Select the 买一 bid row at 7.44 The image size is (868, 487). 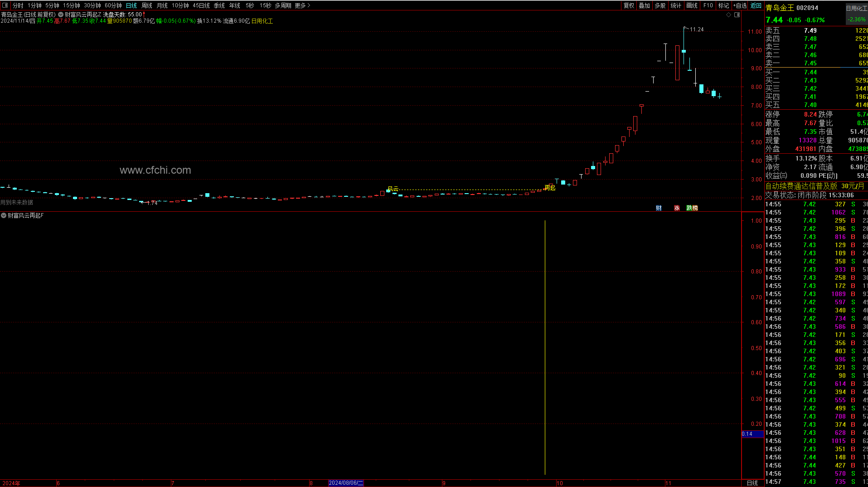(x=816, y=72)
